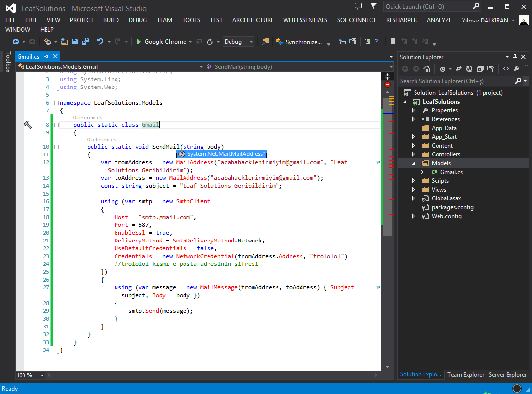Click the New Project toolbar icon
This screenshot has height=394, width=532.
47,42
